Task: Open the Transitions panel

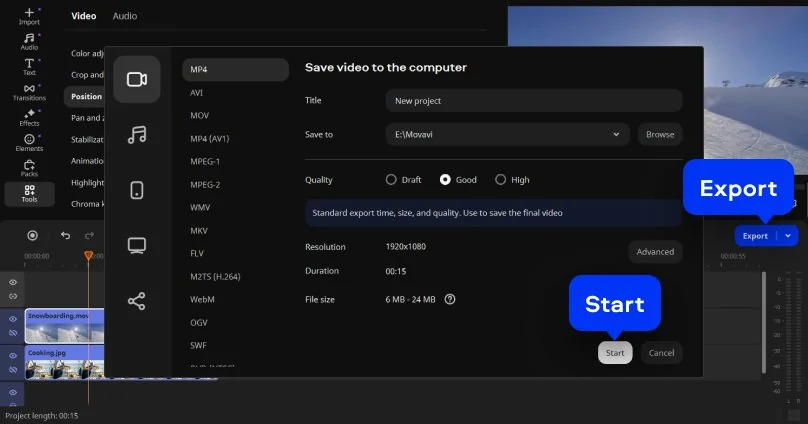Action: [x=29, y=91]
